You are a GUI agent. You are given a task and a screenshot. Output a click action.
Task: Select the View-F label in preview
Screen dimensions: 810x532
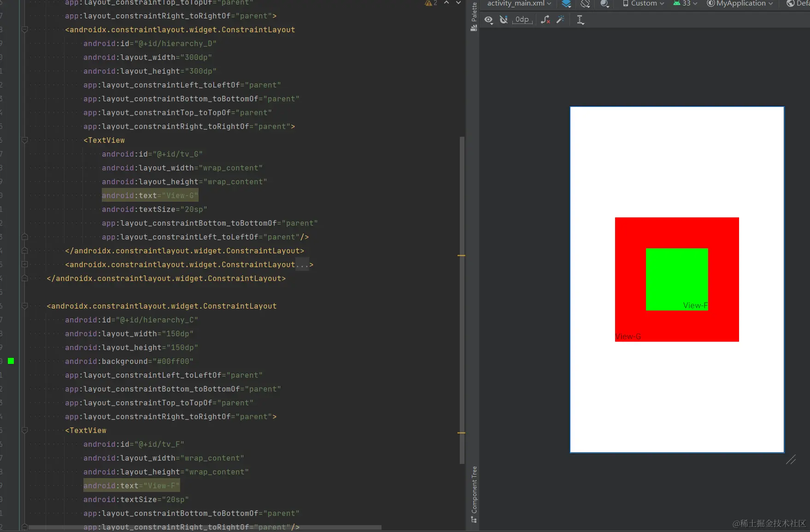695,305
